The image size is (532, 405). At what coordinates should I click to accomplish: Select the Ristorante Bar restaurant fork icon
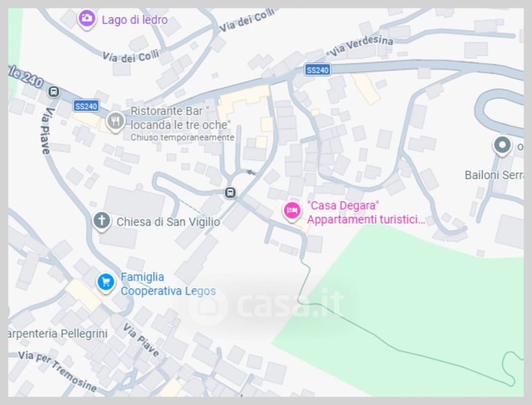pos(115,122)
